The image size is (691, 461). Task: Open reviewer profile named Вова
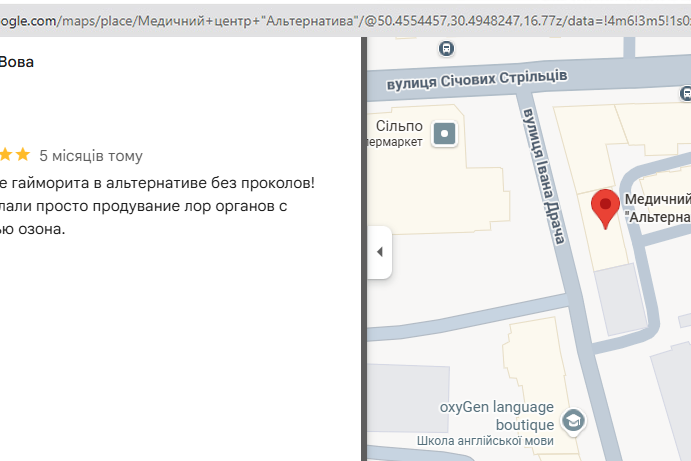(x=16, y=62)
